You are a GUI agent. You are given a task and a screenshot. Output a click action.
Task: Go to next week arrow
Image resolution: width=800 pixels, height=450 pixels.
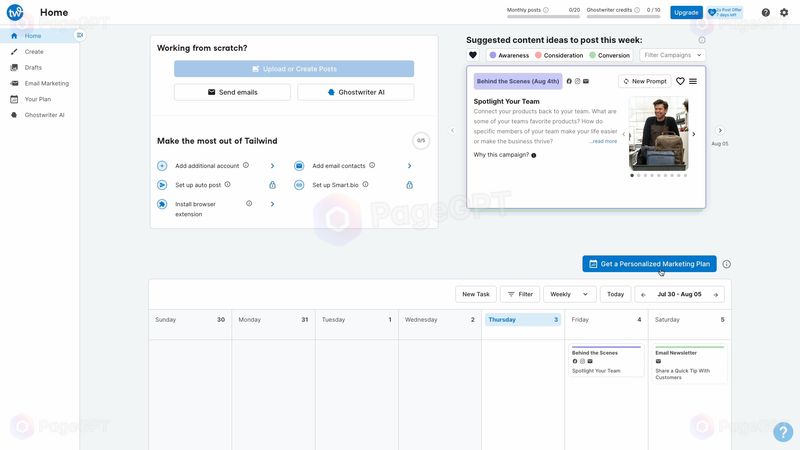[x=716, y=295]
